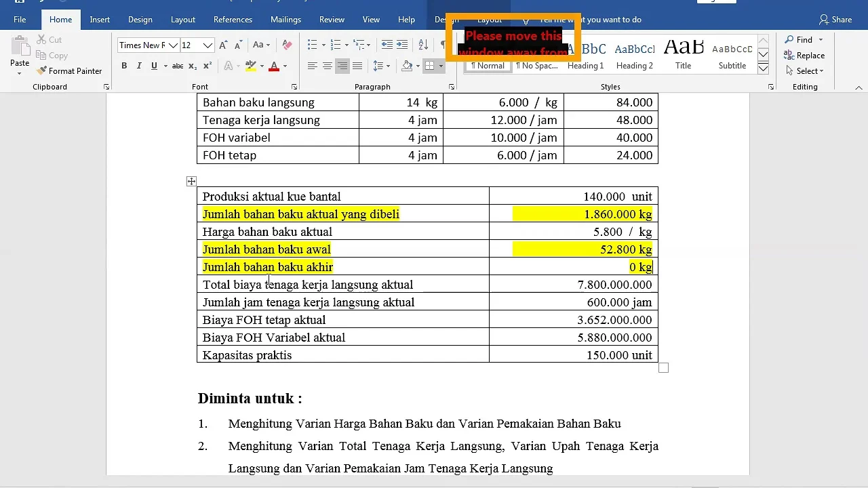Toggle Subscript formatting
Screen dimensions: 868x488
pyautogui.click(x=193, y=66)
